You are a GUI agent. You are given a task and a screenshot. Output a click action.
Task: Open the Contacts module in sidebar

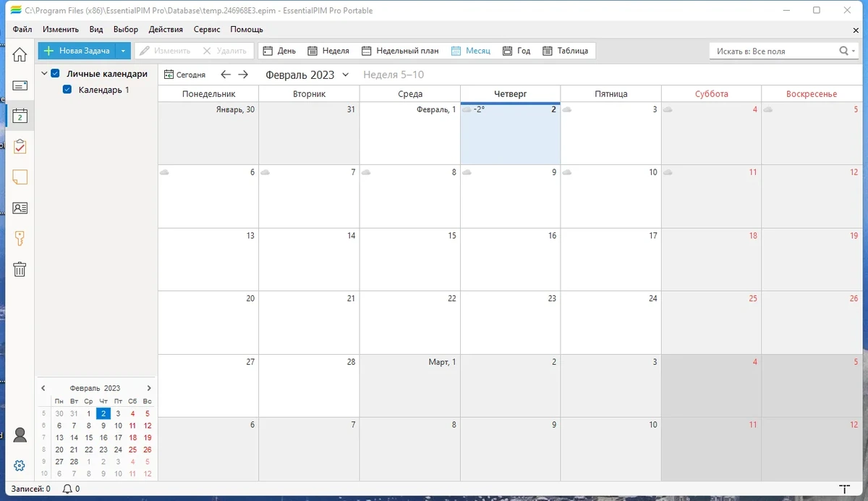point(20,208)
